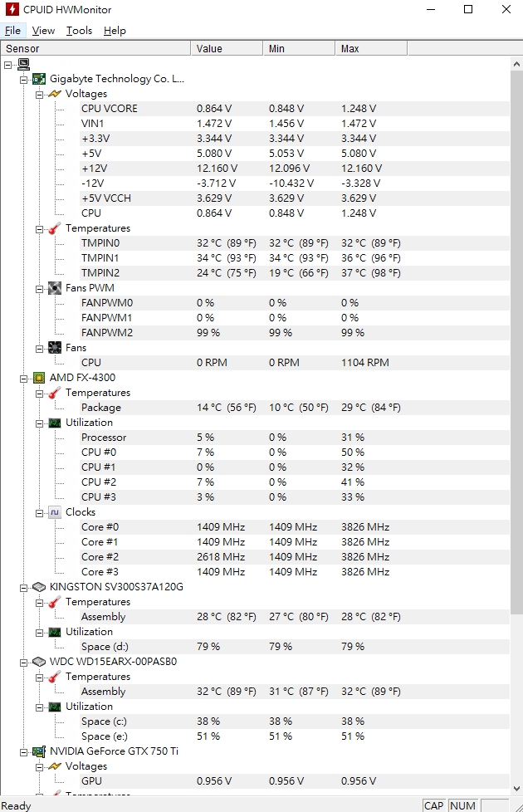523x812 pixels.
Task: Open the Tools menu
Action: [x=79, y=31]
